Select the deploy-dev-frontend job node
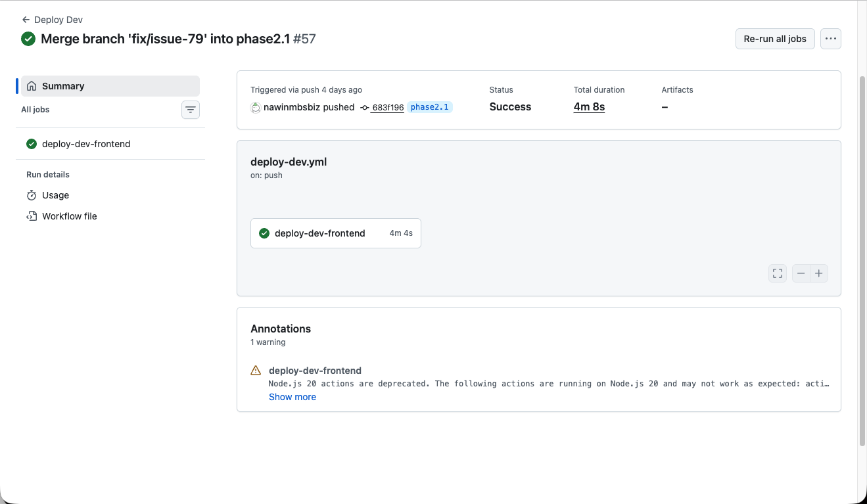Viewport: 867px width, 504px height. 335,233
